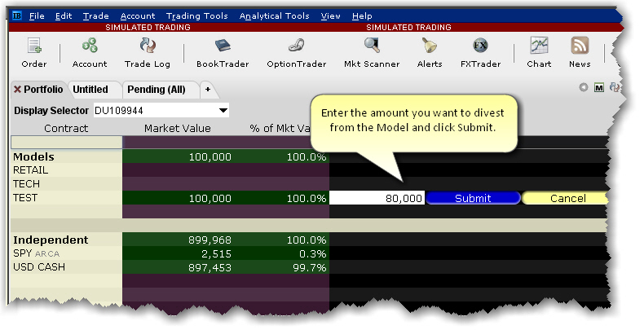Open the Chart tool
This screenshot has height=330, width=644.
[539, 52]
